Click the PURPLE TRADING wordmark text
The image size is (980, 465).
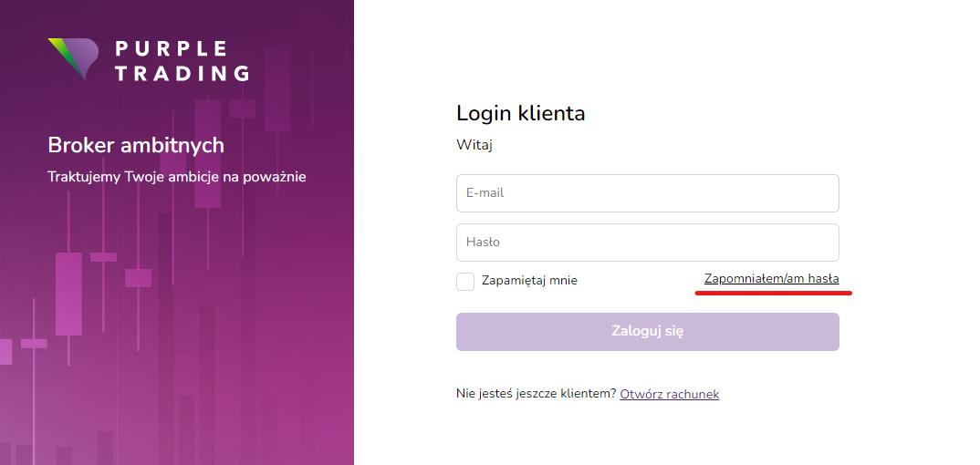click(182, 60)
